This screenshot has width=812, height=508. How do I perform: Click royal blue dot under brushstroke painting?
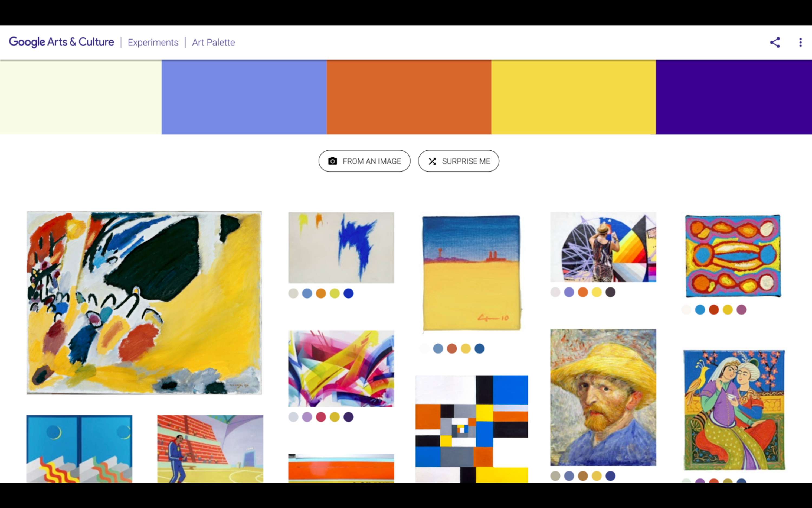(348, 293)
